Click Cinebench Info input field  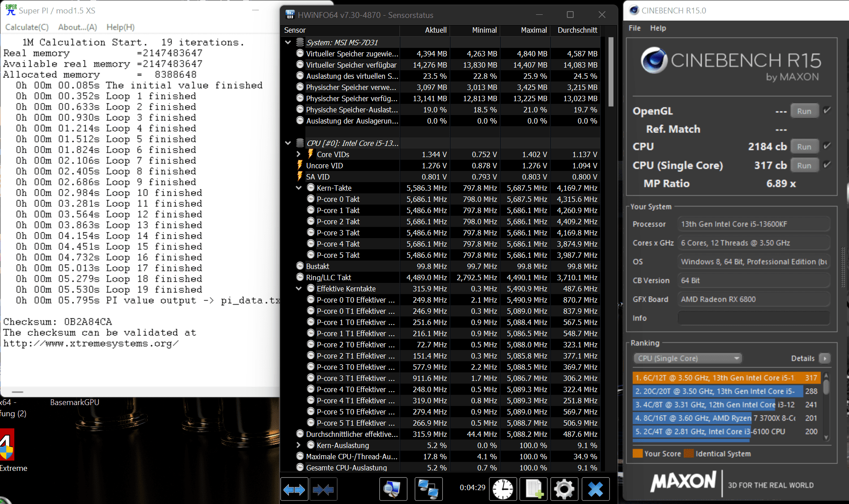(x=754, y=318)
